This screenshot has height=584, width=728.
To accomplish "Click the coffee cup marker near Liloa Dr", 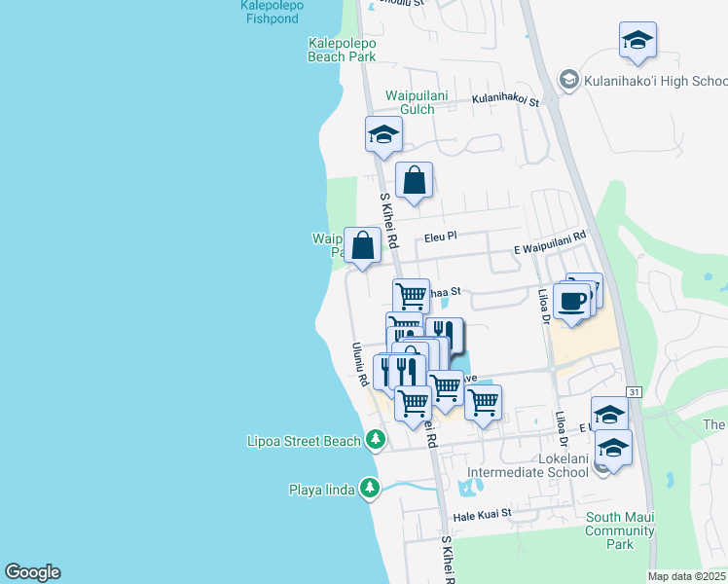I will pyautogui.click(x=571, y=300).
